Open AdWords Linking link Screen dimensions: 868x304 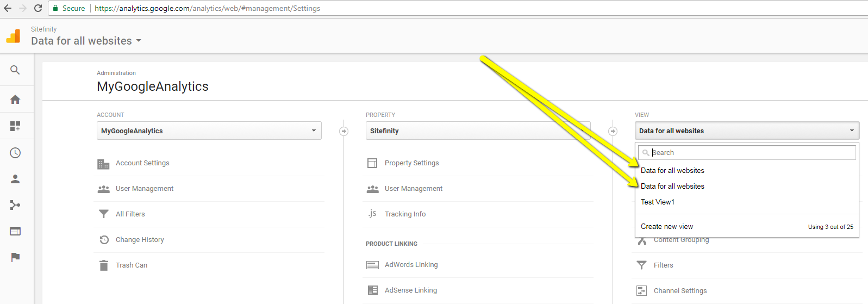click(411, 265)
